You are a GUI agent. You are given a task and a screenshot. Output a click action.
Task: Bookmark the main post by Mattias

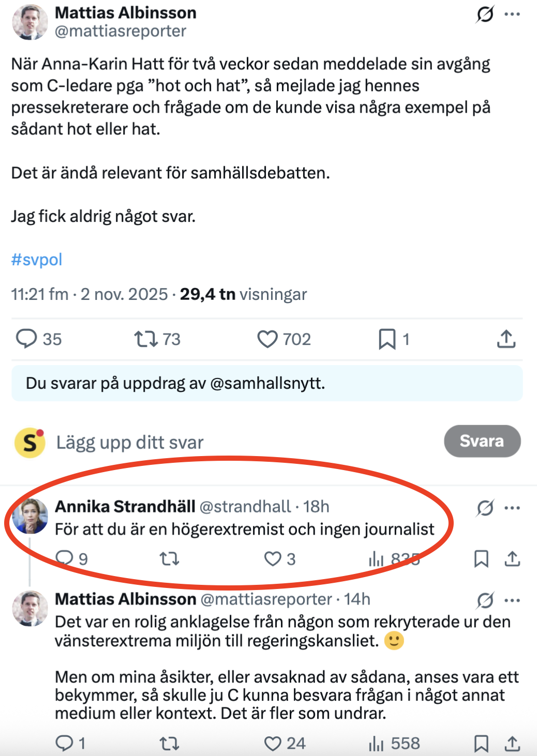point(387,339)
